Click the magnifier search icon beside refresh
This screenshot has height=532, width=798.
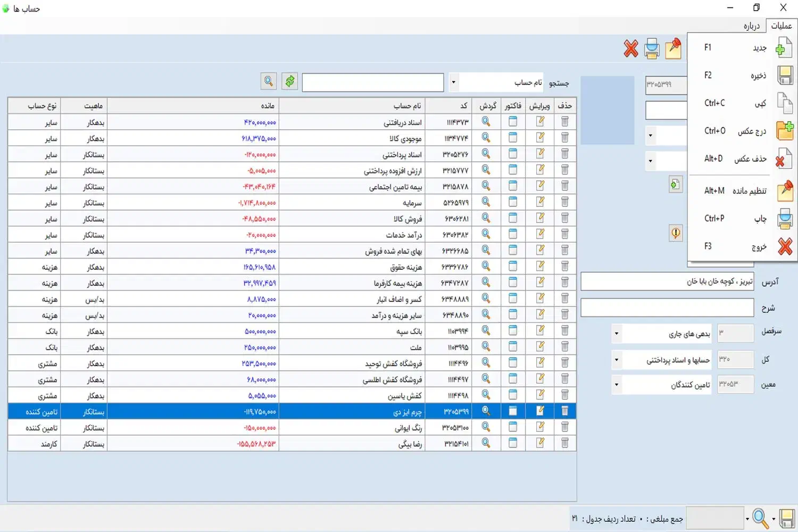tap(269, 81)
